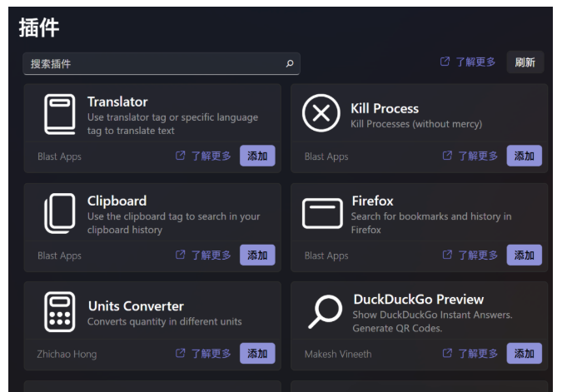Screen dimensions: 562x392
Task: Click external link icon next to top 了解更多
Action: pos(445,62)
